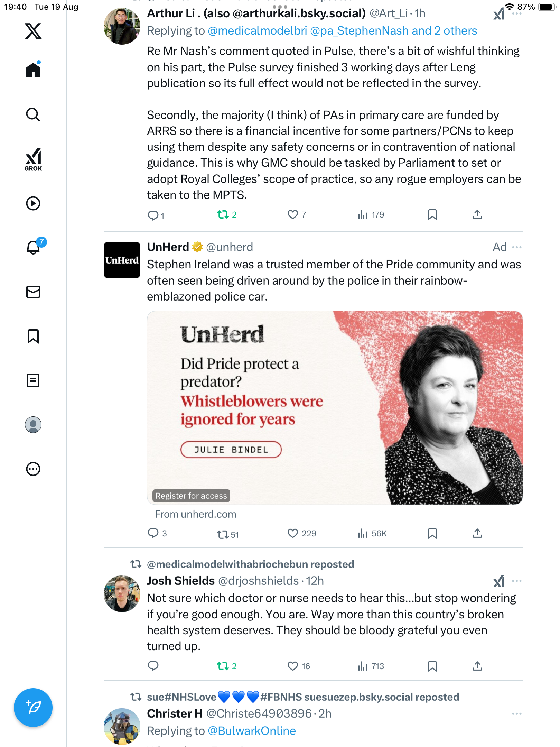Open more options on UnHerd ad
Image resolution: width=560 pixels, height=747 pixels.
[517, 247]
